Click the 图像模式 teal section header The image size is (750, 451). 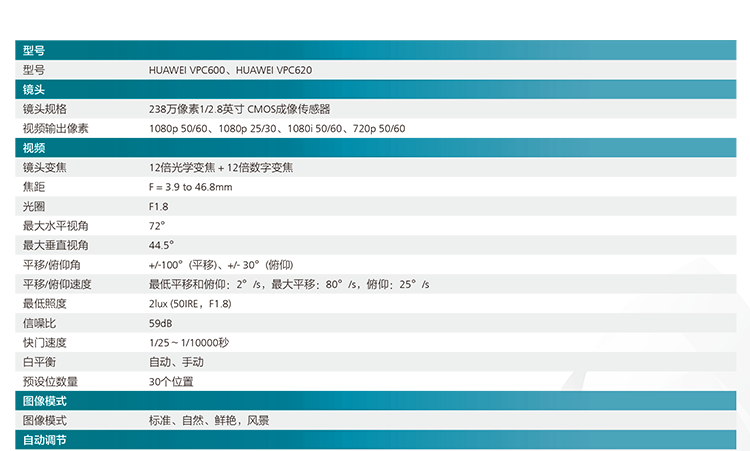(380, 401)
